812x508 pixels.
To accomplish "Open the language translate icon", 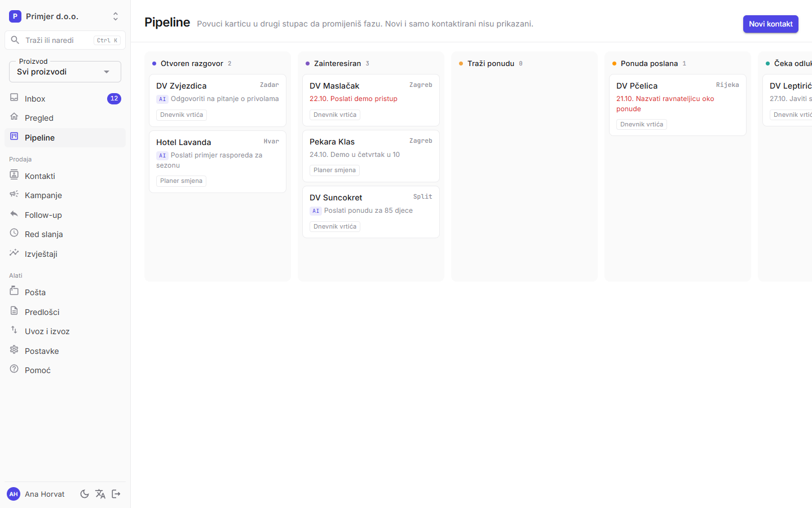I will point(100,494).
